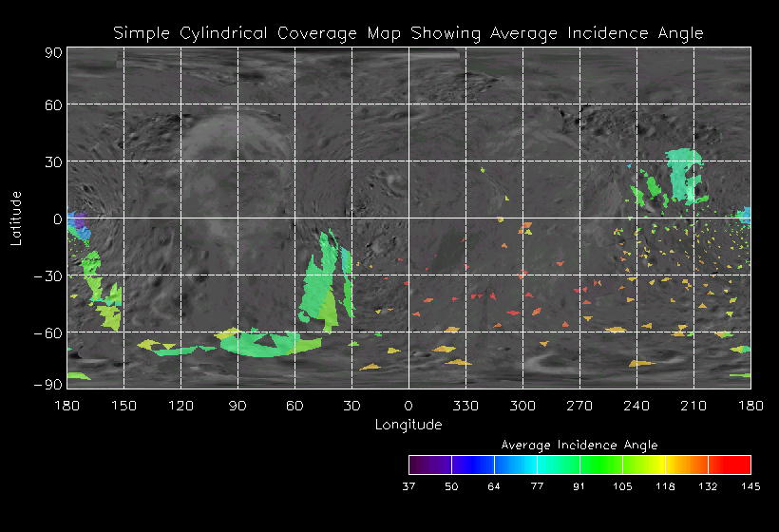Click the latitude 90 tick label
The height and width of the screenshot is (532, 779).
tap(53, 52)
